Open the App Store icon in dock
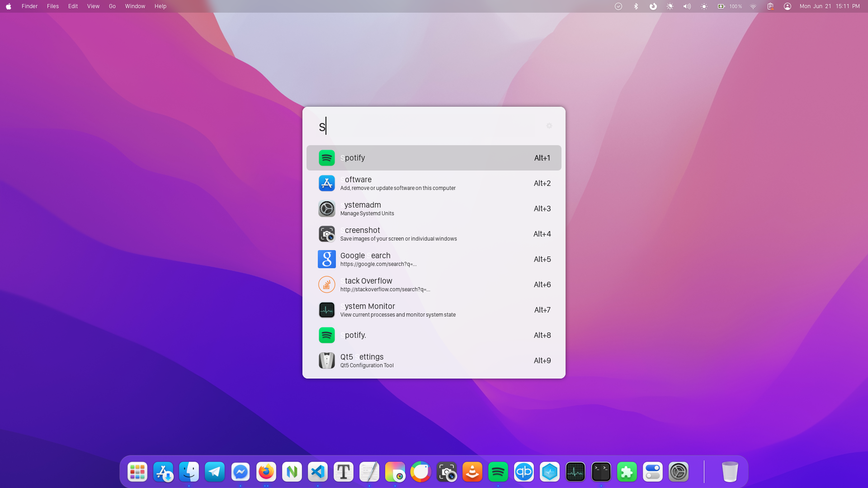The image size is (868, 488). [x=163, y=472]
